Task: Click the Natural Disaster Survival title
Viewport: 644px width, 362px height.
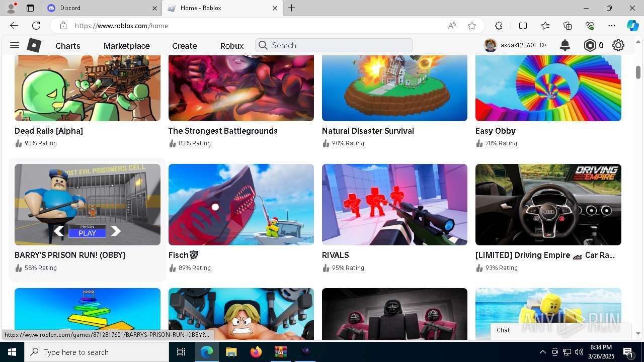Action: coord(368,131)
